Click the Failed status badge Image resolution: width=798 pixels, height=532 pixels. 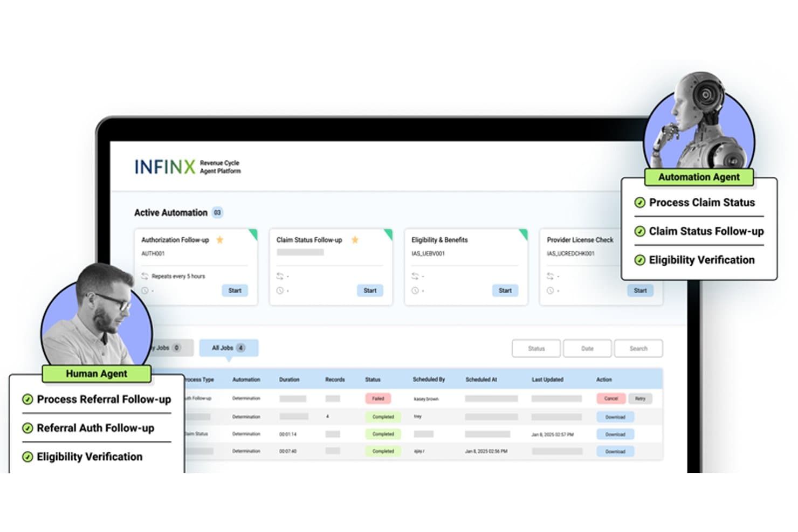tap(378, 398)
